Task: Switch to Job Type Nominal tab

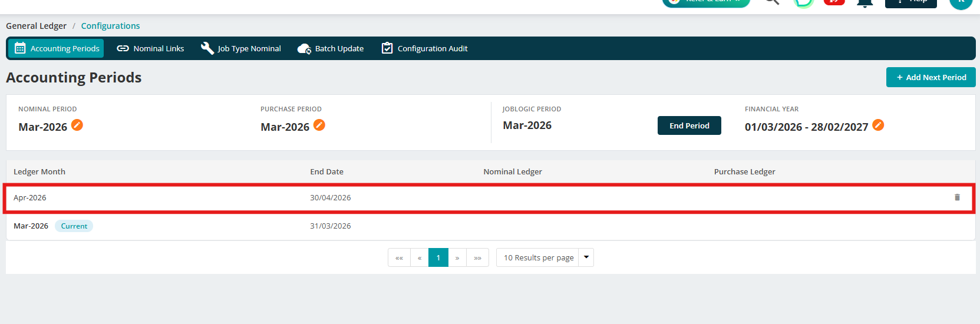Action: [240, 48]
